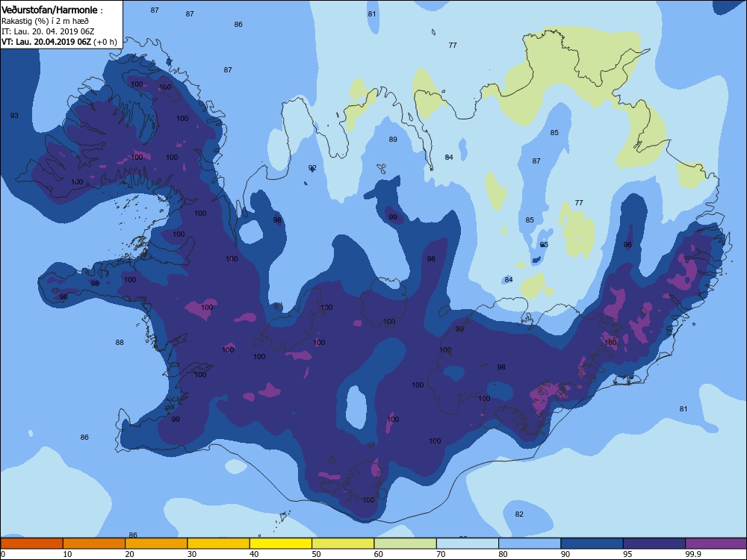Screen dimensions: 747x560
Task: Click the 'IT: Lau. 20. 04. 2019 06Z' line
Action: pos(48,31)
